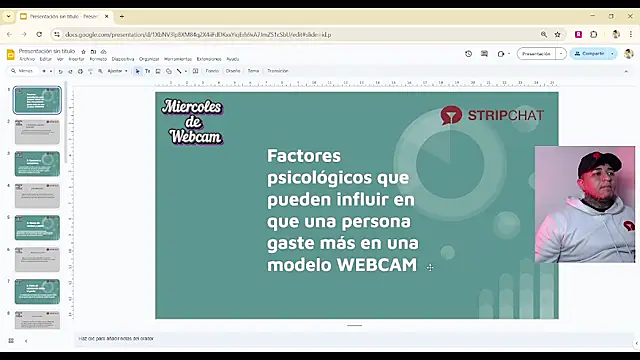Click the Fondo button
This screenshot has width=640, height=360.
click(212, 71)
